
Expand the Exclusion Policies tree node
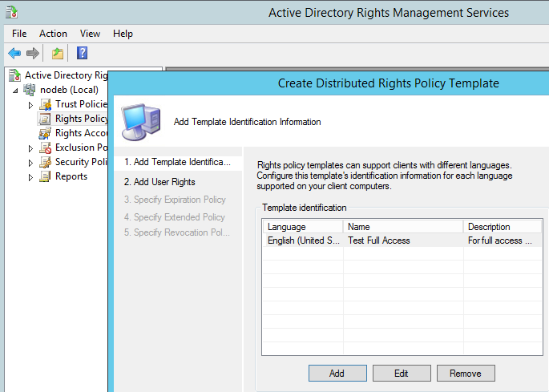pos(30,148)
